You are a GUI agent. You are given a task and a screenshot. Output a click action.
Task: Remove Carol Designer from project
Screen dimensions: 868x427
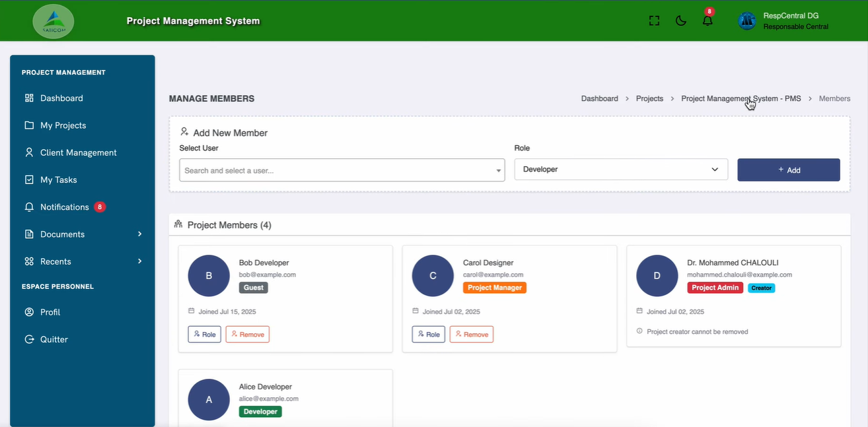pos(471,335)
